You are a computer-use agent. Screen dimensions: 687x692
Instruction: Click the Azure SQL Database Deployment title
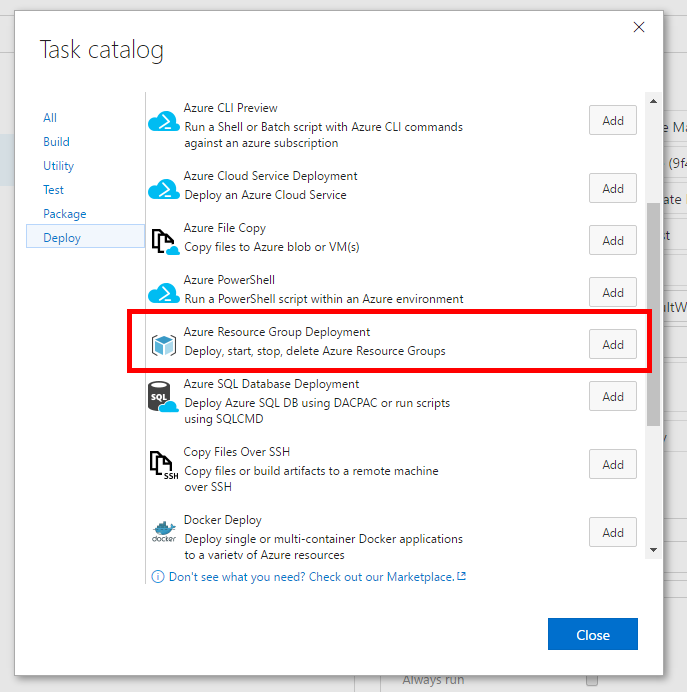point(271,384)
